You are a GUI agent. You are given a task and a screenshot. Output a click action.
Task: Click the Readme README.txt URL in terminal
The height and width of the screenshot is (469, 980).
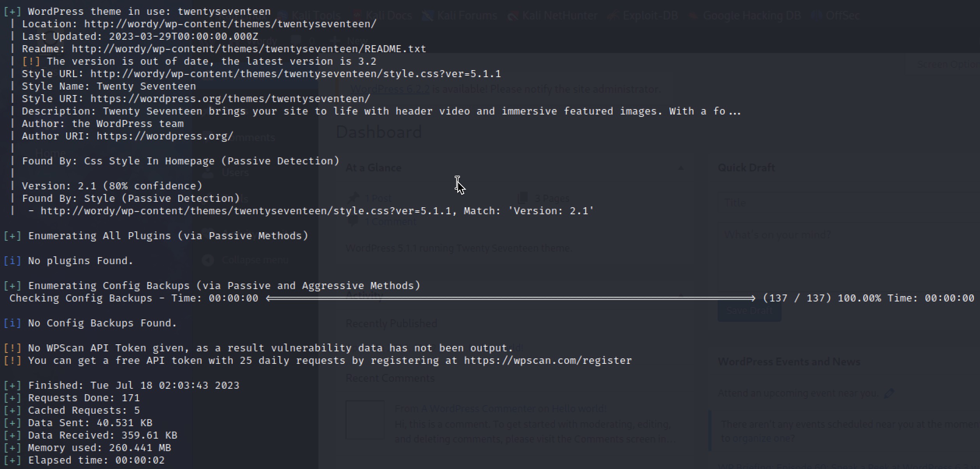click(x=249, y=49)
